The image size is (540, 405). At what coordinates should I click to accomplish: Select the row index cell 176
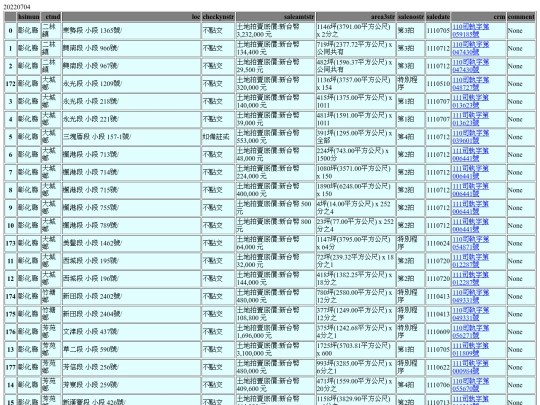coord(10,332)
